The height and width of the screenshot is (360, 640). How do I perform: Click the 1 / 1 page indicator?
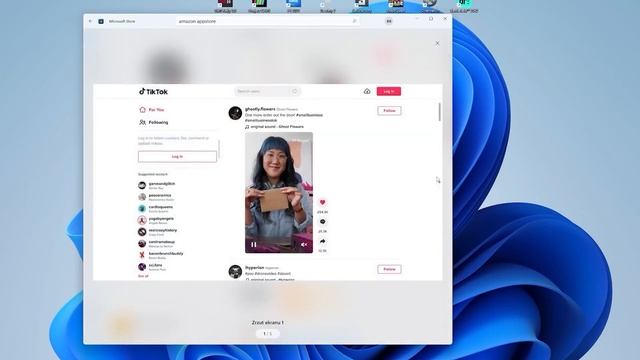pyautogui.click(x=267, y=333)
